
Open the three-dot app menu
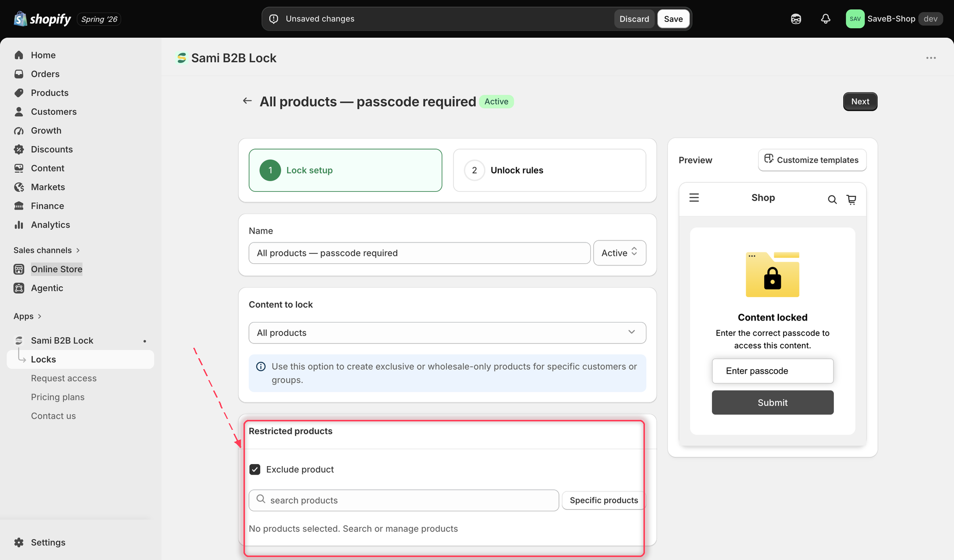931,58
